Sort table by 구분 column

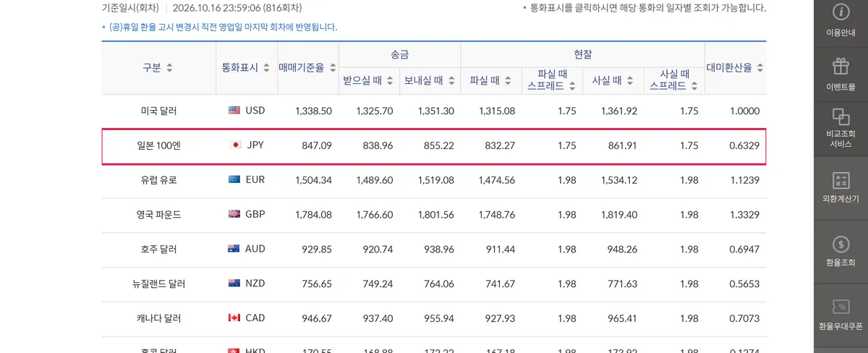(169, 68)
